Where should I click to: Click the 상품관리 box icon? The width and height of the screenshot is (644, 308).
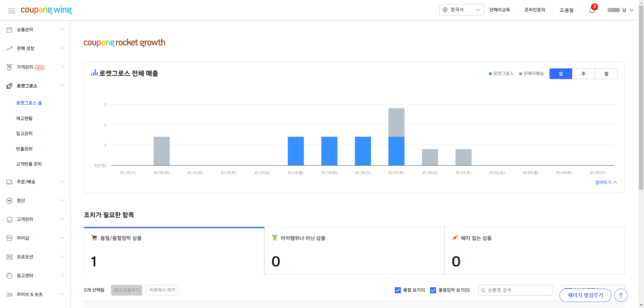[9, 30]
